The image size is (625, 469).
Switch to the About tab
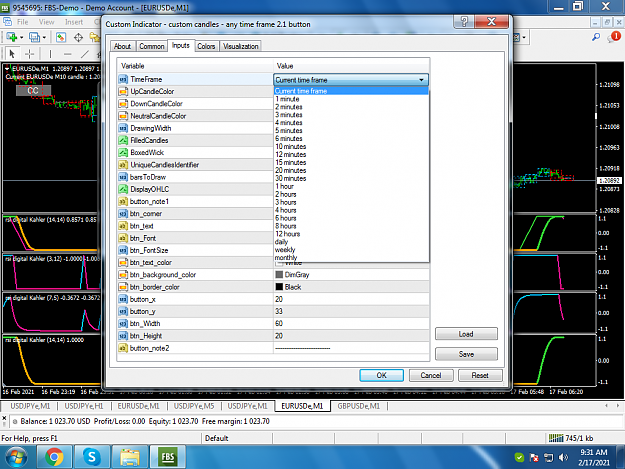(x=122, y=46)
